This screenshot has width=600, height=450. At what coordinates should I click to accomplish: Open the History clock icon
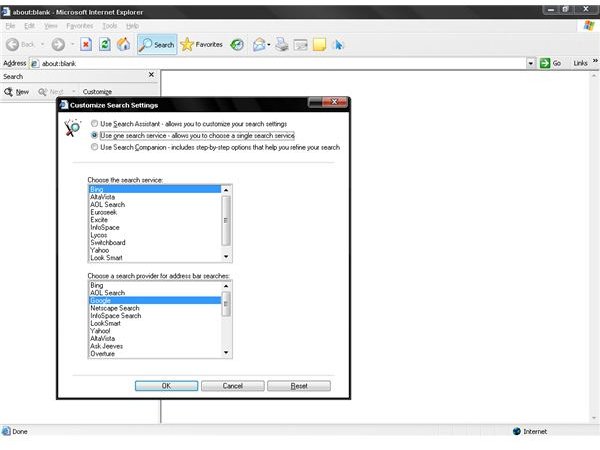237,45
